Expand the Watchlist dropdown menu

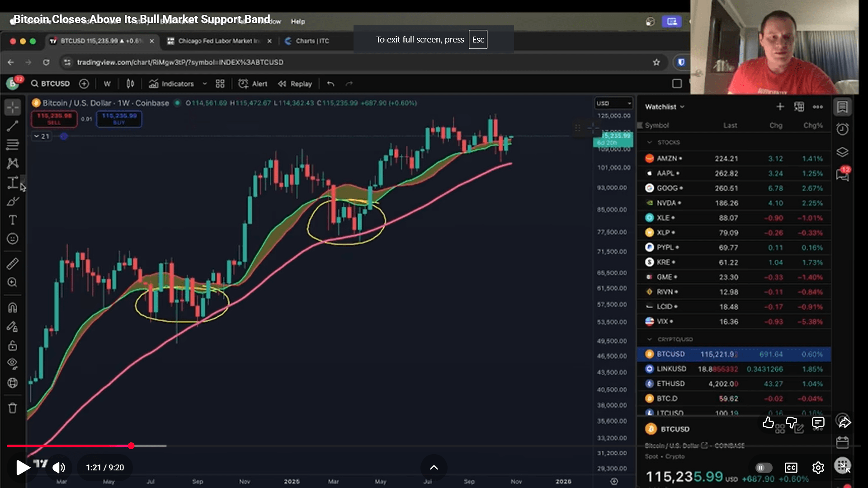665,107
